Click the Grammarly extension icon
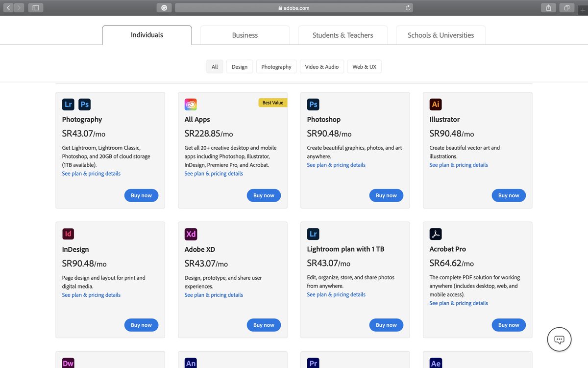This screenshot has height=368, width=588. pos(164,8)
